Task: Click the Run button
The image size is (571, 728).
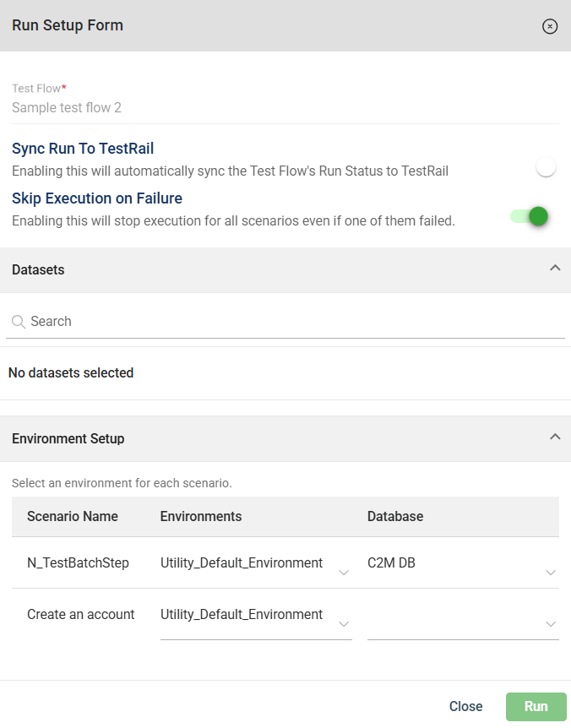Action: point(536,706)
